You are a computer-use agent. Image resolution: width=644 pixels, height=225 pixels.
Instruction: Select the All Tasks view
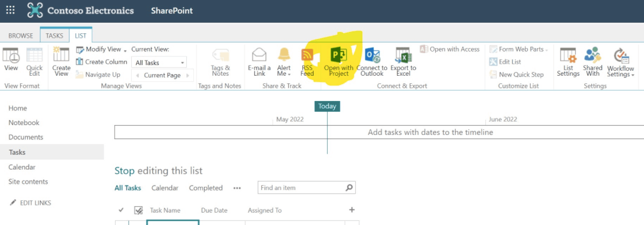pos(128,188)
